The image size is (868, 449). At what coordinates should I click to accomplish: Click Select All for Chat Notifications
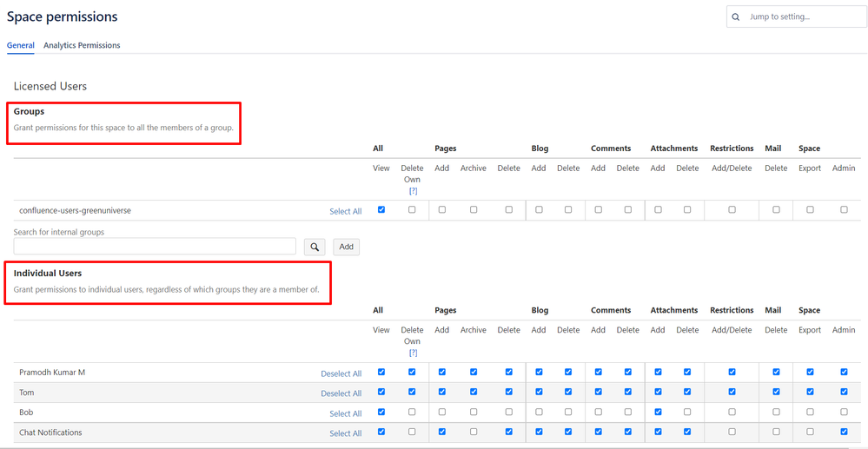346,433
